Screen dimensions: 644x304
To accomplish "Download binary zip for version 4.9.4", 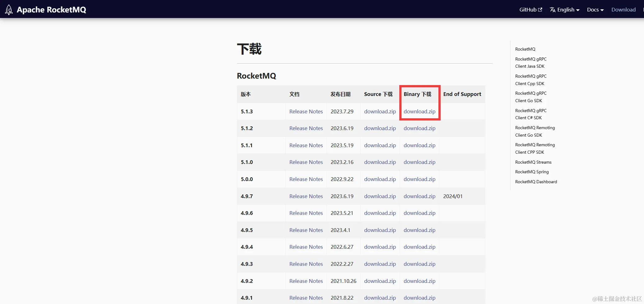I will (420, 247).
